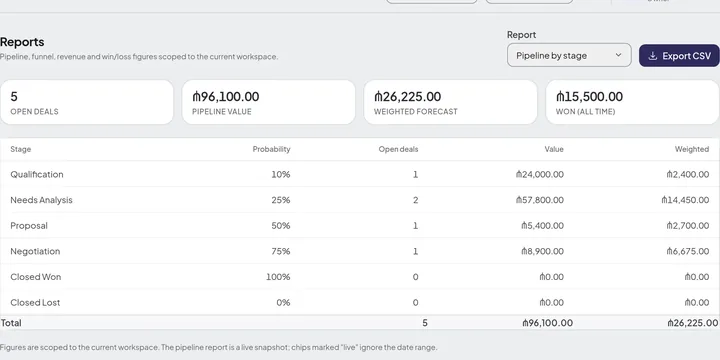This screenshot has height=360, width=720.
Task: Click the ₼57,800.00 value cell
Action: pos(540,200)
